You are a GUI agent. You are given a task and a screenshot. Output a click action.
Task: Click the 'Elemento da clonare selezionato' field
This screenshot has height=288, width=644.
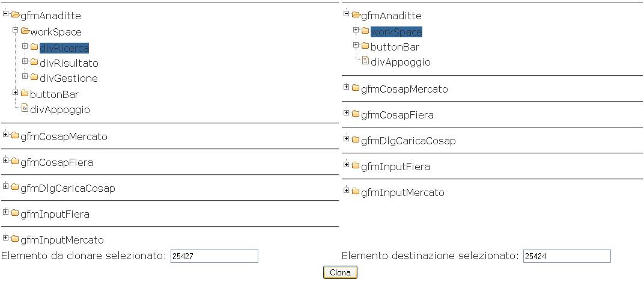[x=214, y=256]
